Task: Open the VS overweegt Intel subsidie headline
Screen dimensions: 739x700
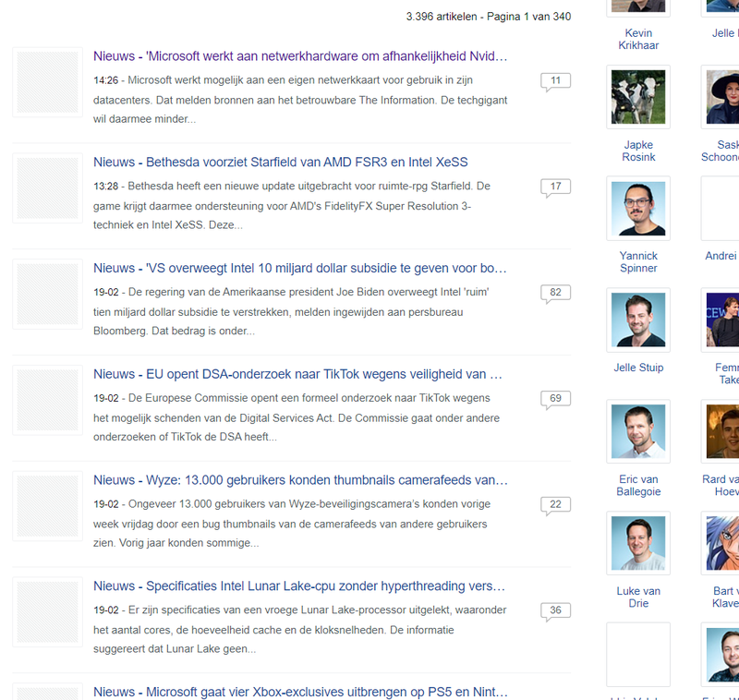Action: (299, 268)
